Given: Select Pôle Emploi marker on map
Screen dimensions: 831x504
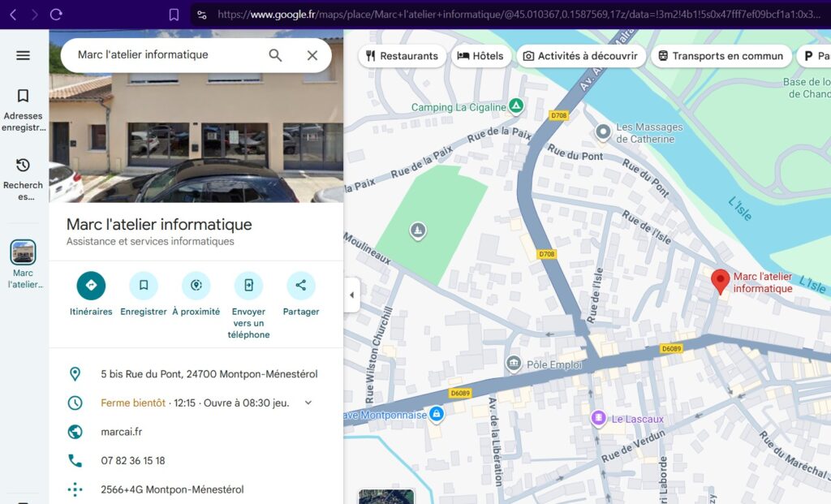Looking at the screenshot, I should (513, 364).
